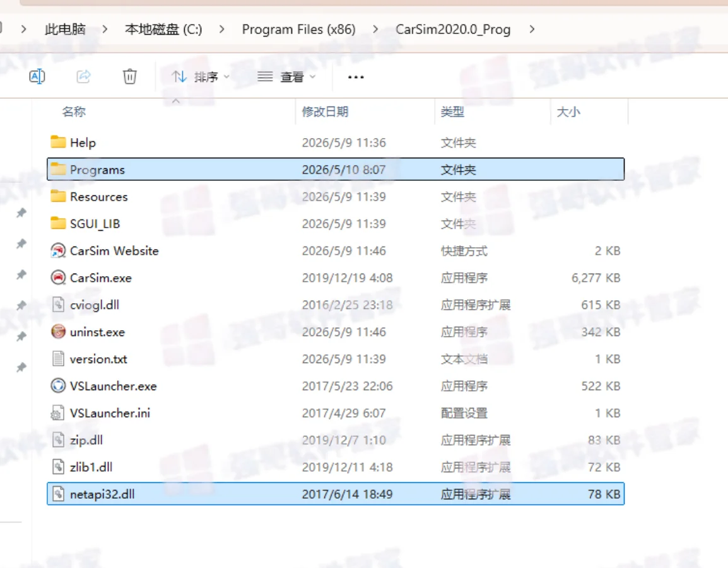This screenshot has height=568, width=728.
Task: Click the netapi32.dll file icon
Action: click(58, 494)
